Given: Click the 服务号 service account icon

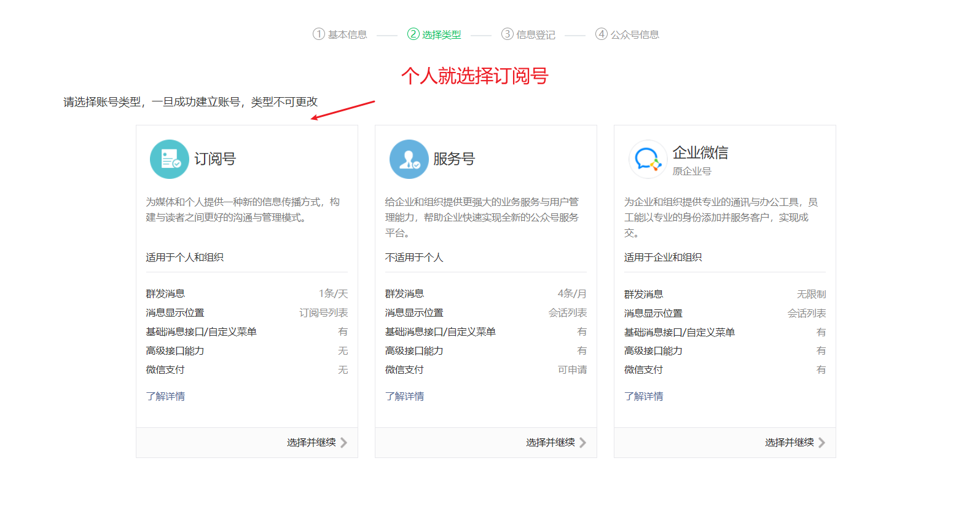Looking at the screenshot, I should 409,159.
